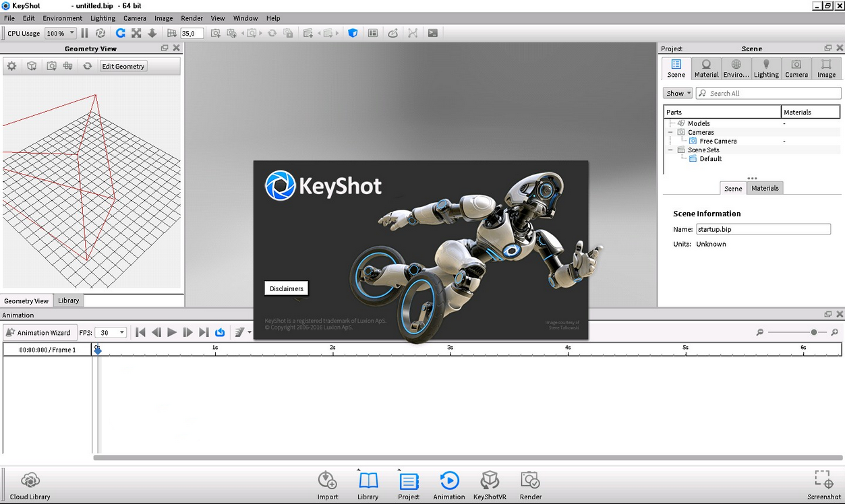This screenshot has width=845, height=504.
Task: Click the downward arrow icon in toolbar
Action: pos(152,33)
